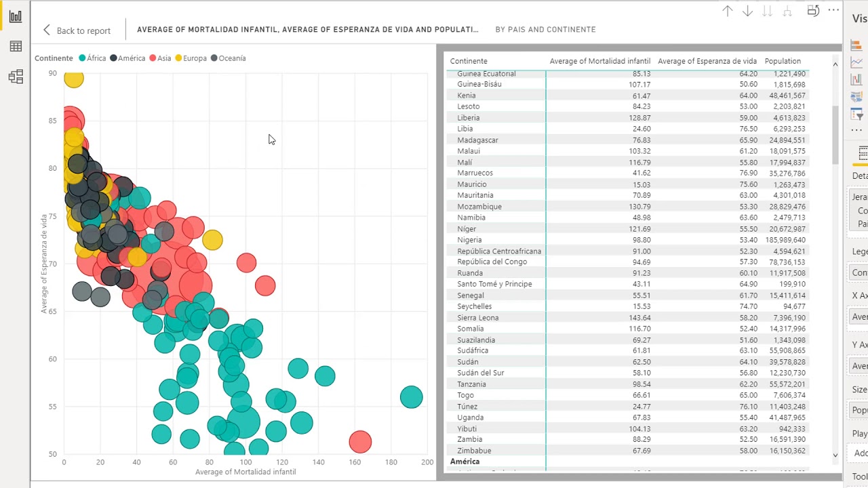Click the table vertical scrollbar thumb

[835, 134]
